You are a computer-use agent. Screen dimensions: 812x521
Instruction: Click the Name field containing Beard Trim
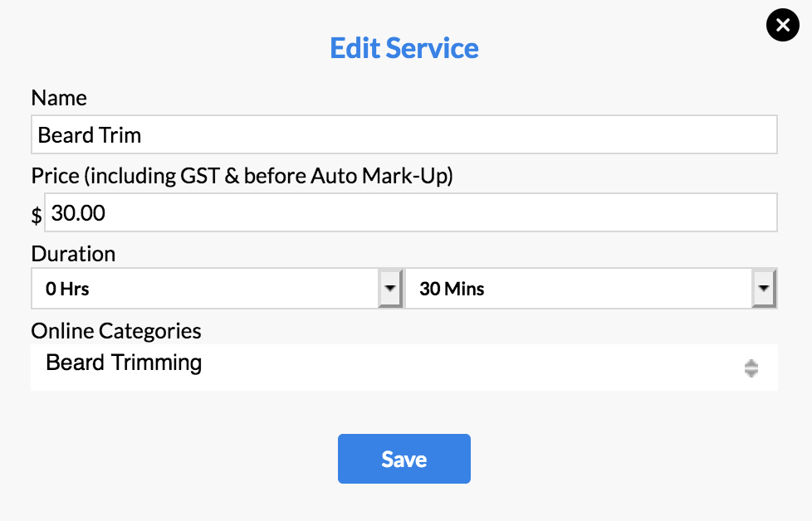(404, 134)
